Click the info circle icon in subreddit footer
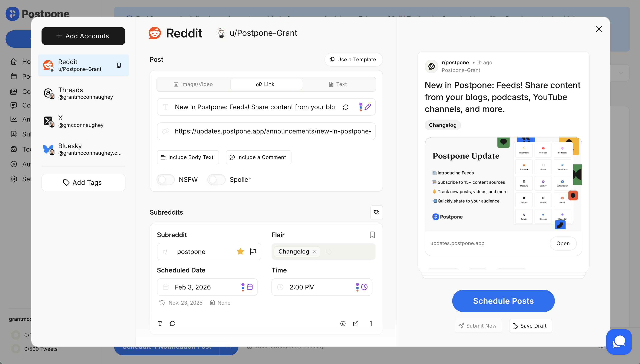Image resolution: width=640 pixels, height=364 pixels. point(343,324)
